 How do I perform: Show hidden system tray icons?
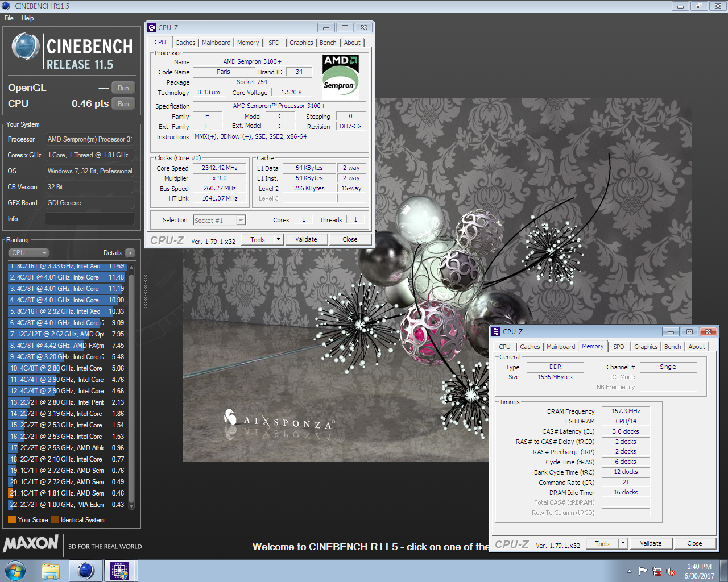pos(629,571)
